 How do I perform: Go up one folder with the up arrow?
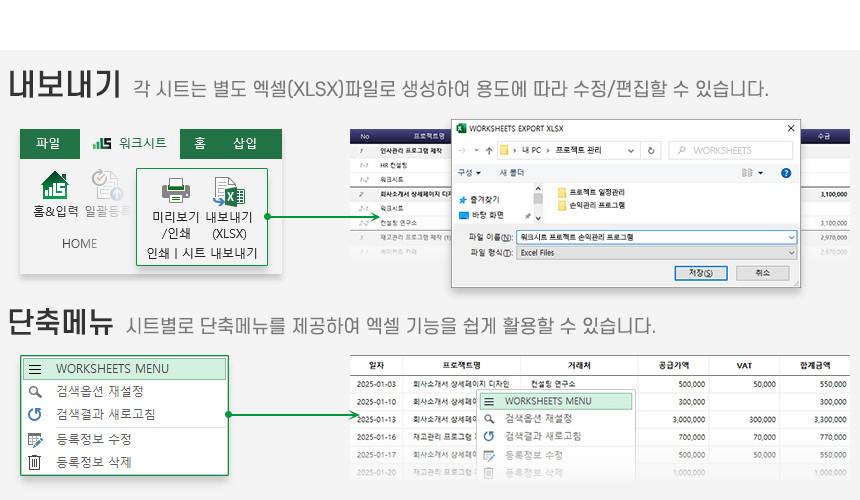tap(488, 150)
